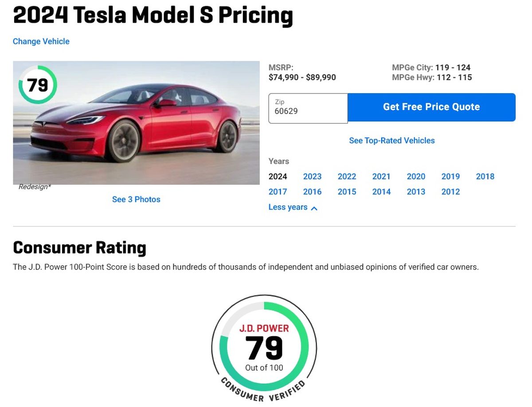
Task: Select the 2021 model year tab
Action: point(382,176)
